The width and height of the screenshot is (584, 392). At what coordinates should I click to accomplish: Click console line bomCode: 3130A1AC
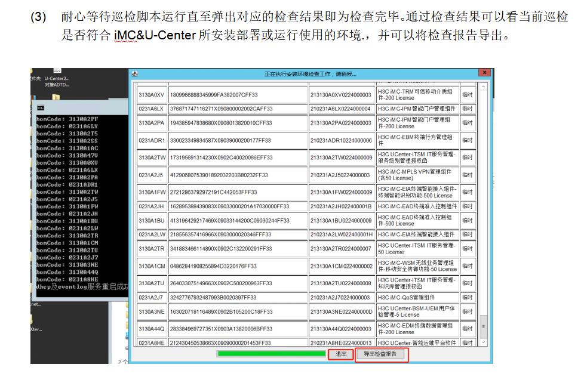(67, 148)
